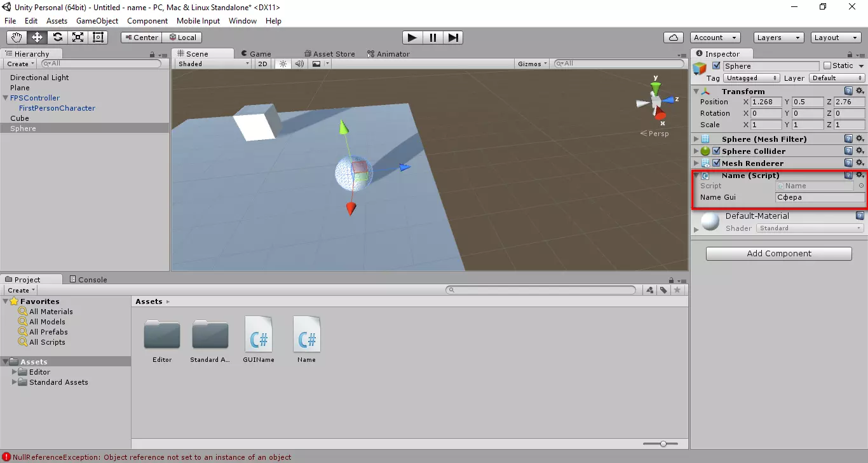This screenshot has height=463, width=868.
Task: Select the Rotate tool
Action: point(57,38)
